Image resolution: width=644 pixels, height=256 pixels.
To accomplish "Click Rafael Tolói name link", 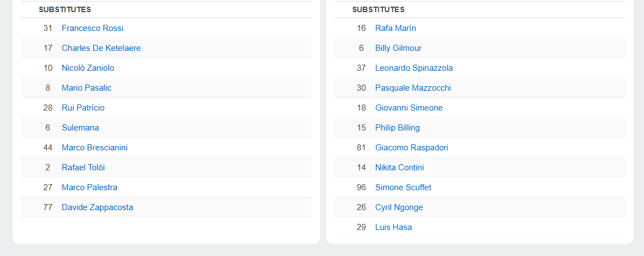I will 83,168.
